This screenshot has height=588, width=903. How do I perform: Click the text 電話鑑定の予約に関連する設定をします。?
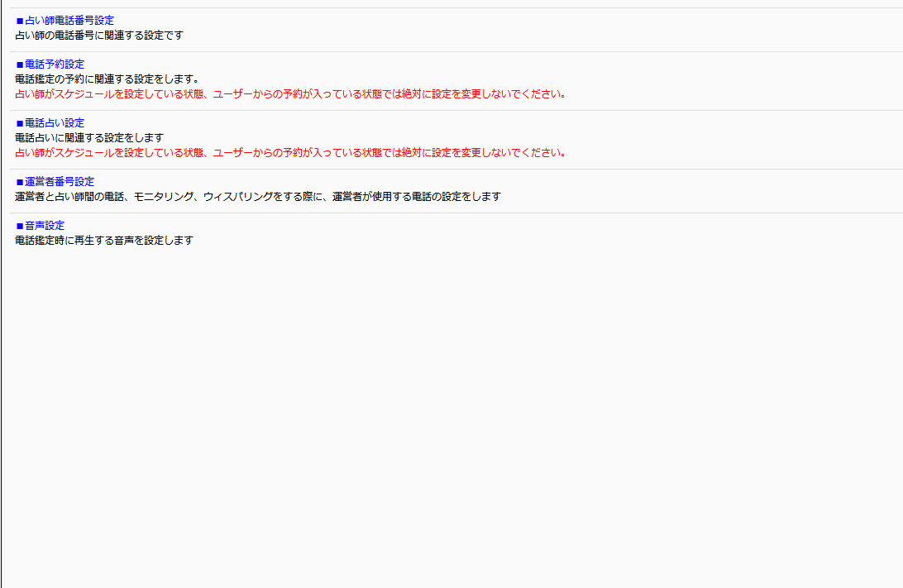[107, 79]
